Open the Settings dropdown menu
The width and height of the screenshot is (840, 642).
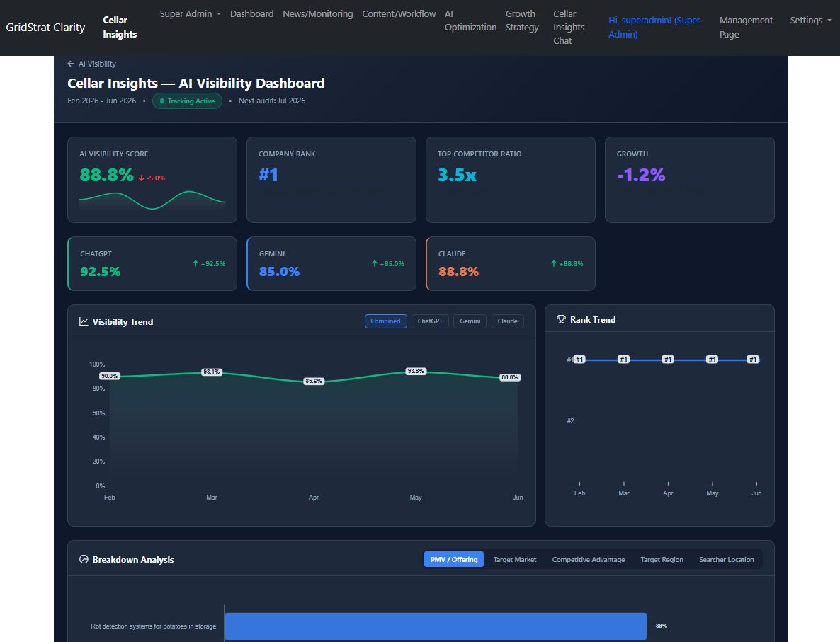click(810, 21)
